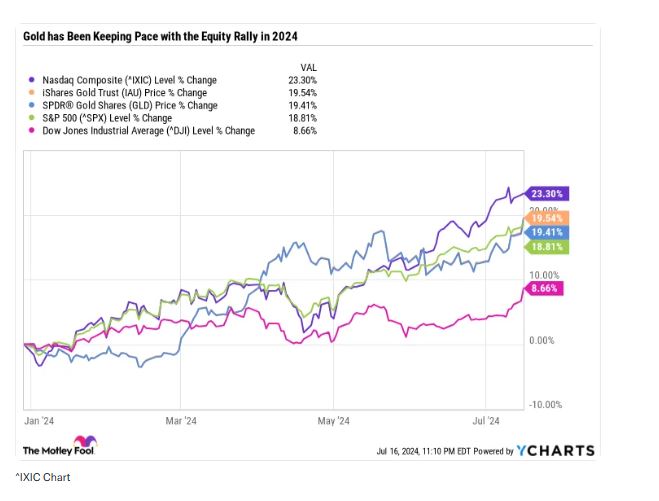Click the green S&P 500 legend dot
The image size is (659, 501).
coord(32,118)
